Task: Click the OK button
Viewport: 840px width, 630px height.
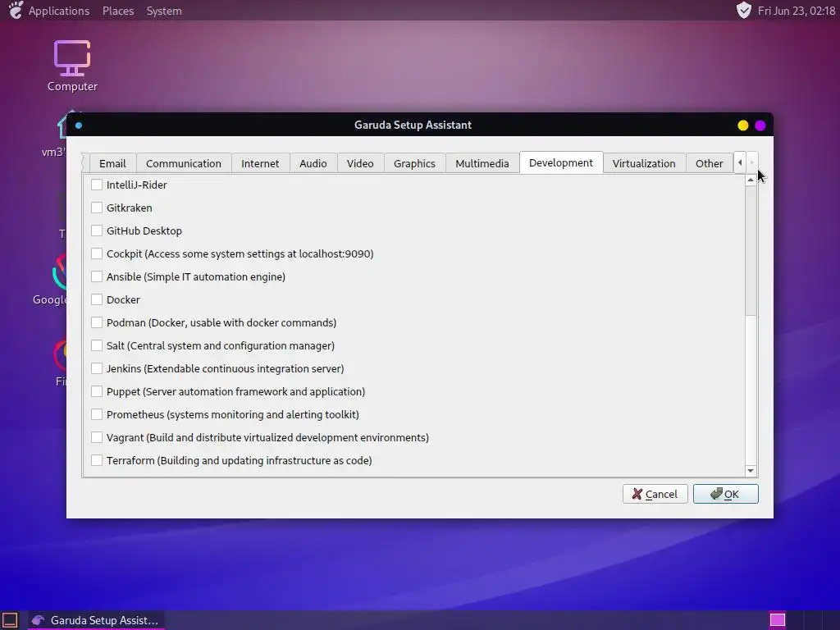Action: (x=725, y=494)
